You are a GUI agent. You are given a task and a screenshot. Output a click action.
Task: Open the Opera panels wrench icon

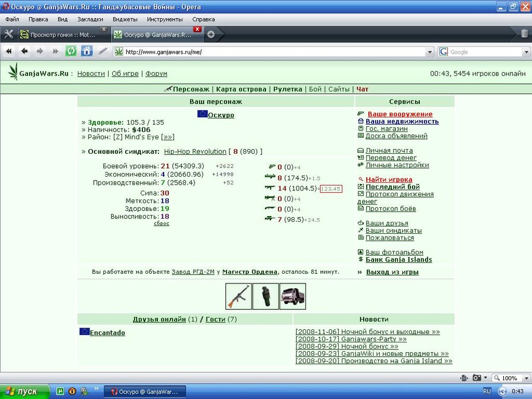pyautogui.click(x=9, y=34)
